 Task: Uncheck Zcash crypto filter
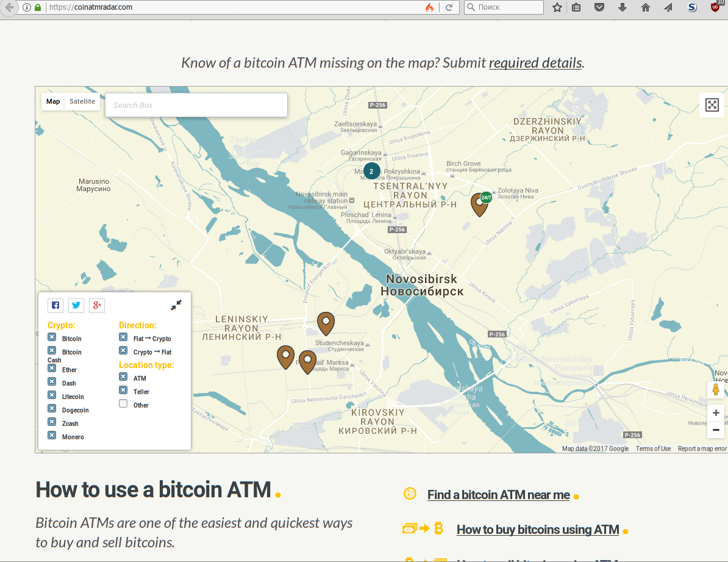coord(52,422)
